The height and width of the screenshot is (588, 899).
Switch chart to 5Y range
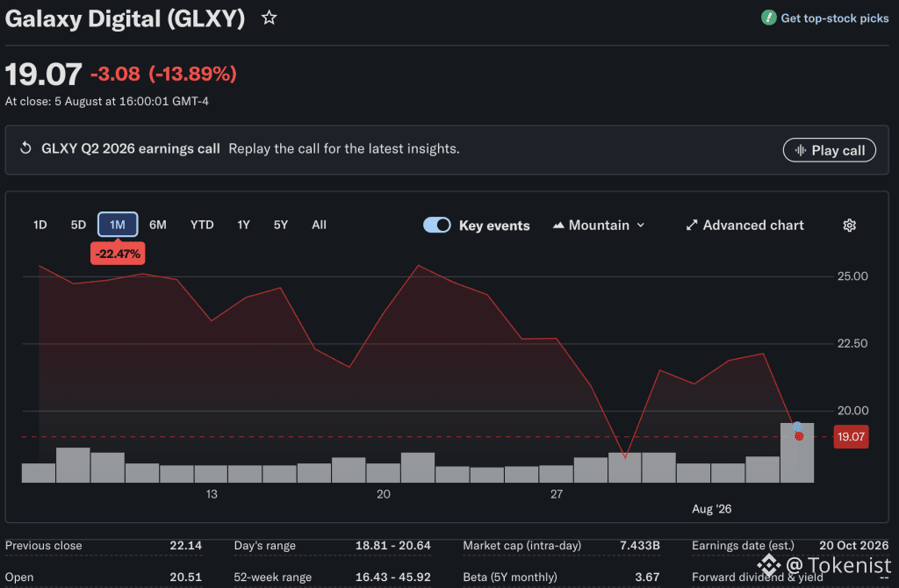click(x=280, y=225)
